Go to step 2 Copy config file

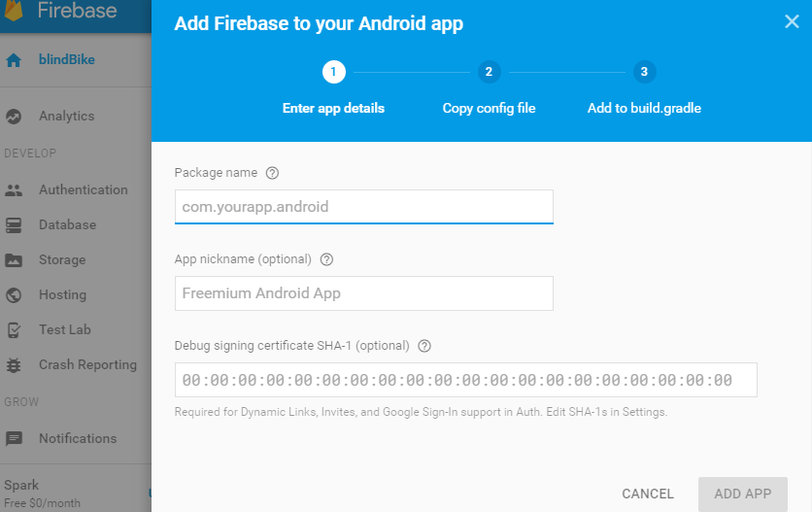pyautogui.click(x=489, y=72)
